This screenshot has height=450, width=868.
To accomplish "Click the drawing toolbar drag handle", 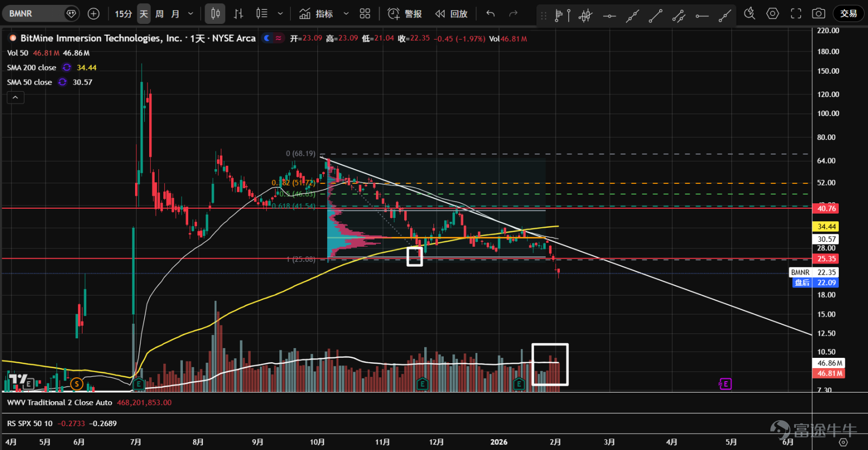I will 544,16.
